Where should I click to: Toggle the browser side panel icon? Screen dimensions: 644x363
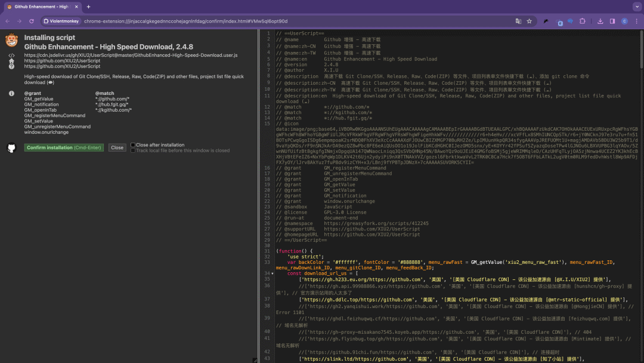pyautogui.click(x=612, y=21)
